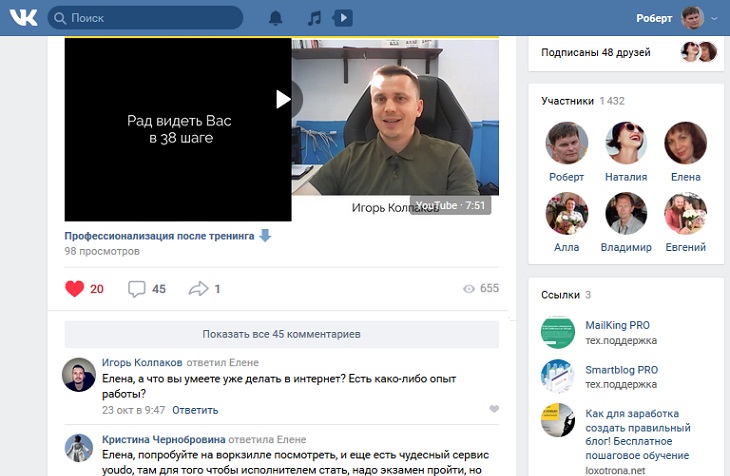Open the video section icon in header
This screenshot has width=730, height=476.
(342, 18)
